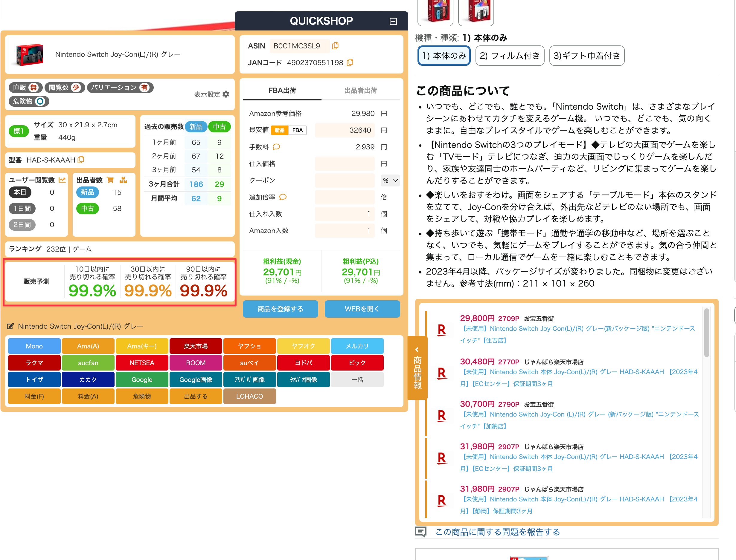Open LOHACO search button

point(249,396)
